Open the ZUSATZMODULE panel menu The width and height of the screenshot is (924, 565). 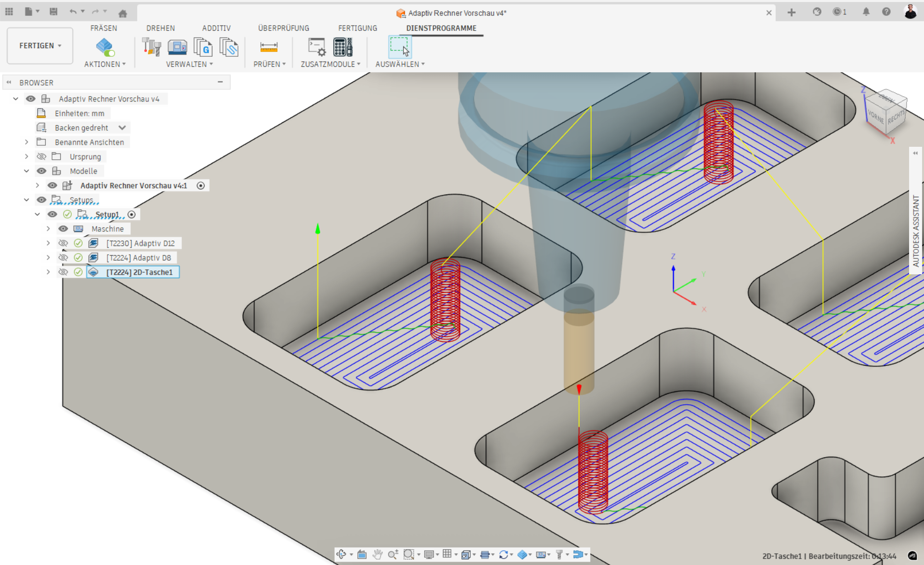(x=330, y=64)
